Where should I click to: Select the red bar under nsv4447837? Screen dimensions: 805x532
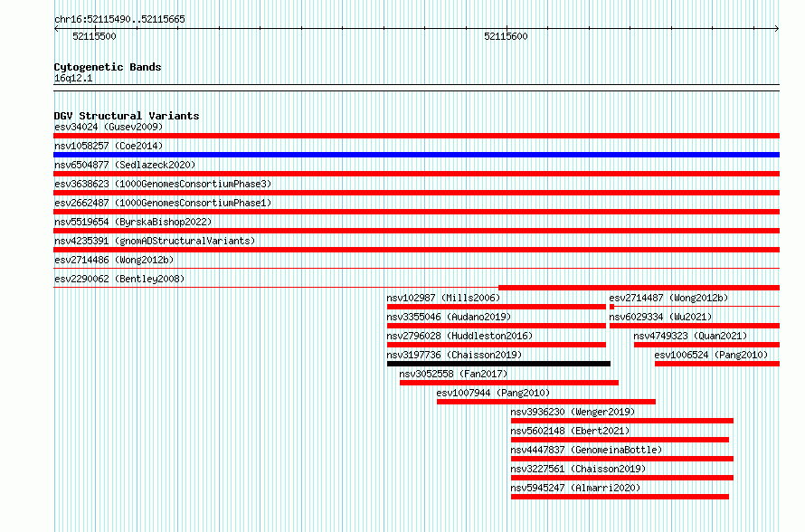coord(622,459)
